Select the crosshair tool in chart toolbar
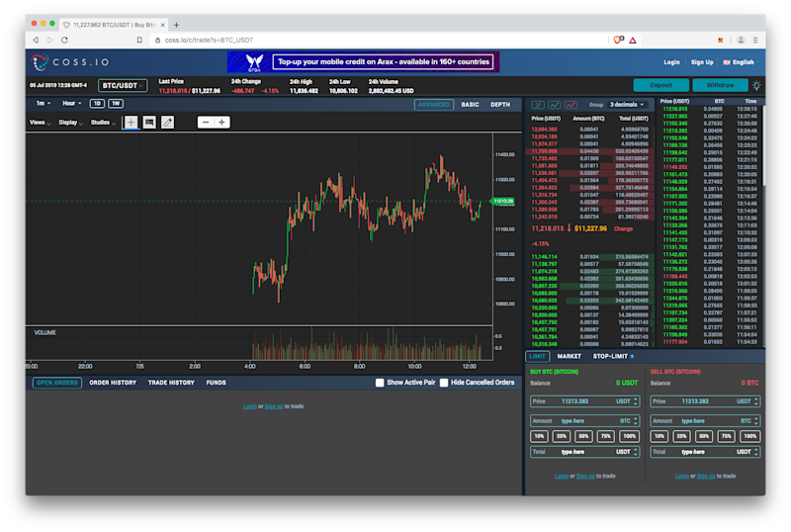 pos(131,123)
